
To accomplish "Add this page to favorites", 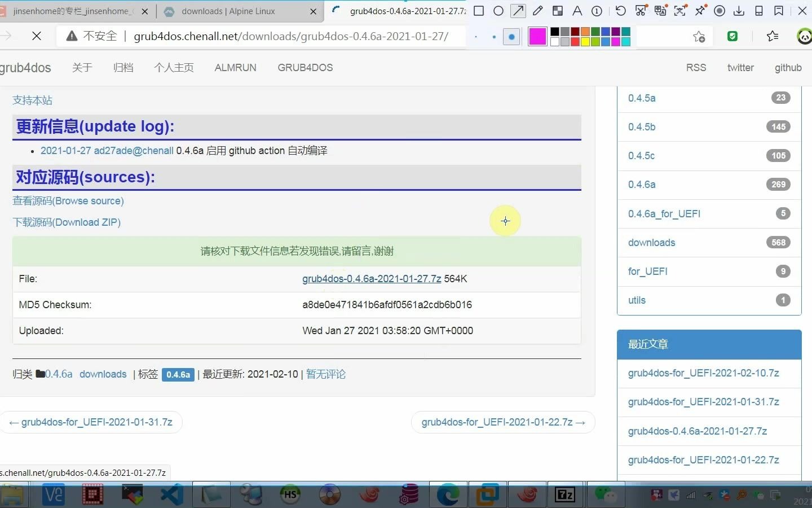I will [699, 36].
